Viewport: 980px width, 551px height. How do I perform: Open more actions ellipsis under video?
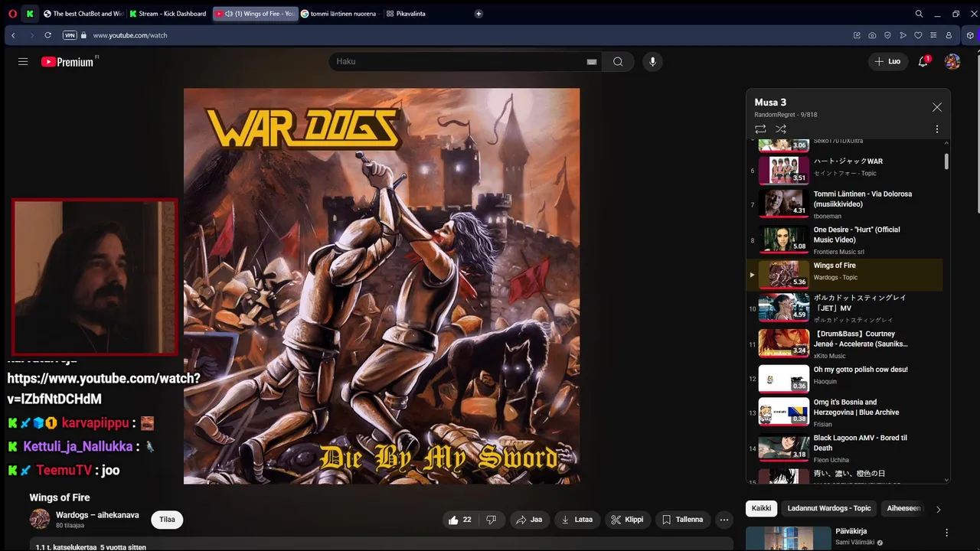pos(724,520)
